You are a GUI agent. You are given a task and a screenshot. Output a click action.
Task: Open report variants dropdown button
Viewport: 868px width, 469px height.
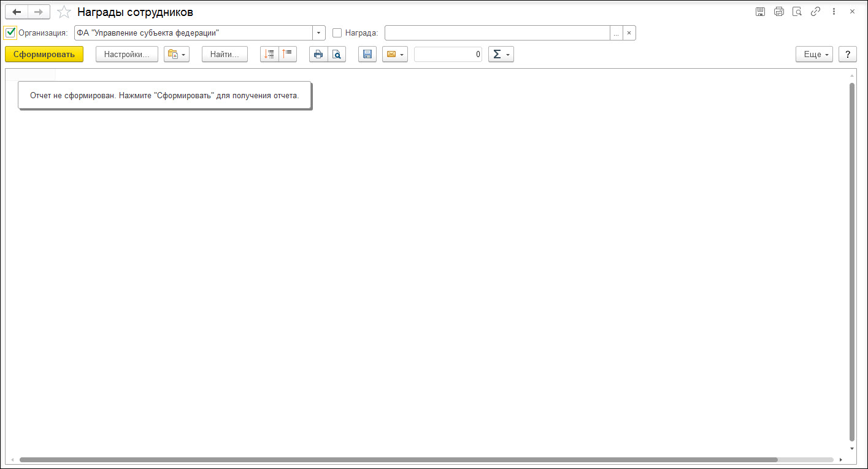(x=177, y=54)
